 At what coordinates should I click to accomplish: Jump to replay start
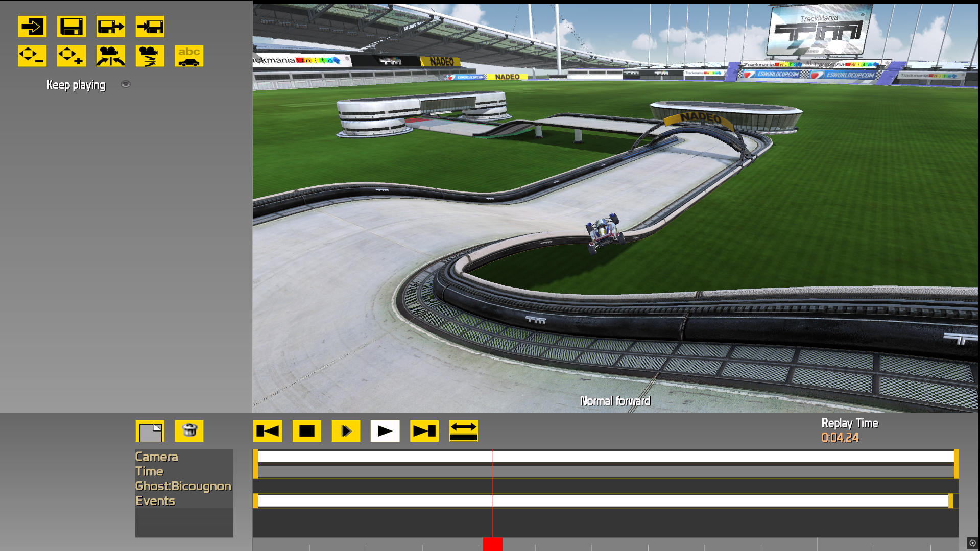pos(268,431)
